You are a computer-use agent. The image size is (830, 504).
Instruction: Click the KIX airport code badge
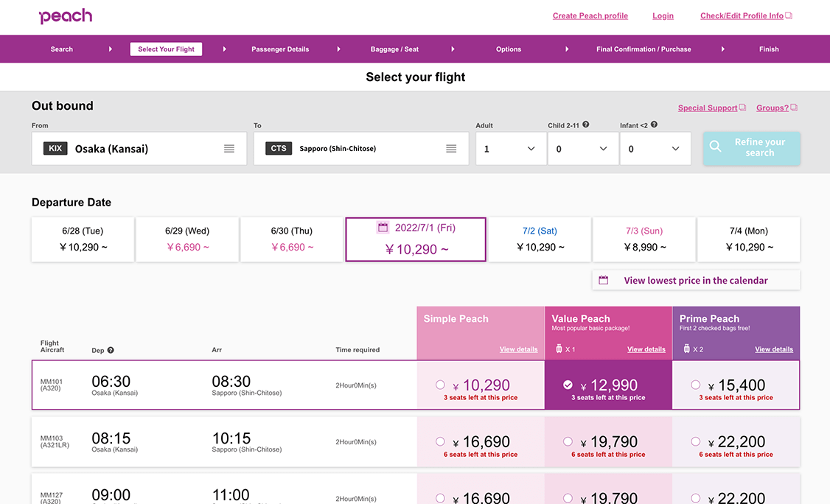(55, 148)
